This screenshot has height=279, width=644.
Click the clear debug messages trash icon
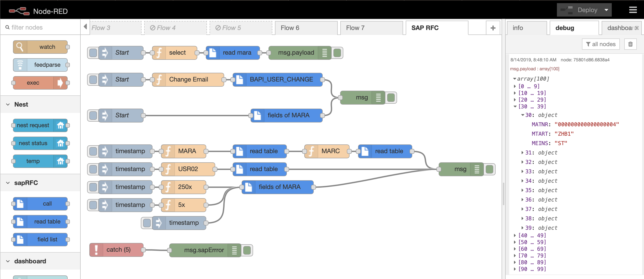tap(630, 44)
